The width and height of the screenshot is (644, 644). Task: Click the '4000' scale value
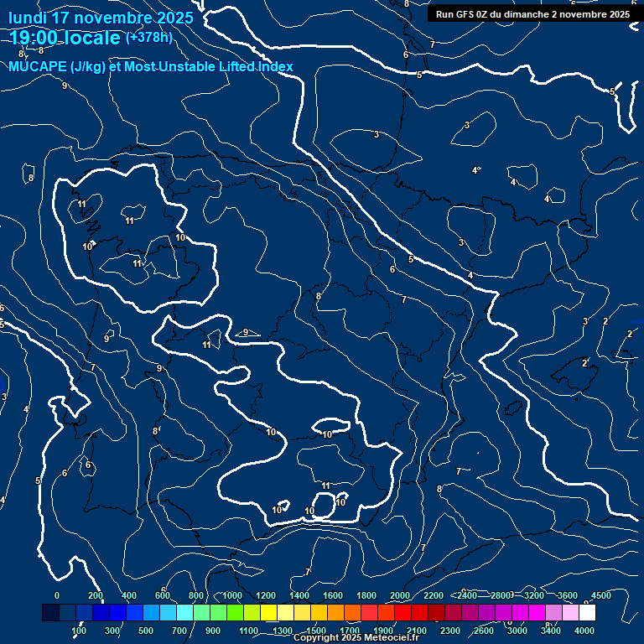584,631
